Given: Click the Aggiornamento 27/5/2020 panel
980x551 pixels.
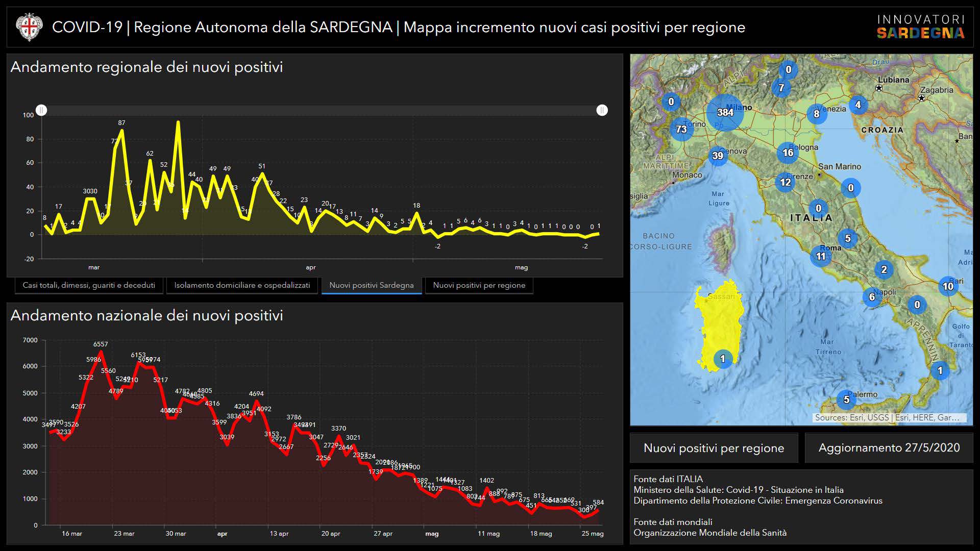Looking at the screenshot, I should click(889, 448).
